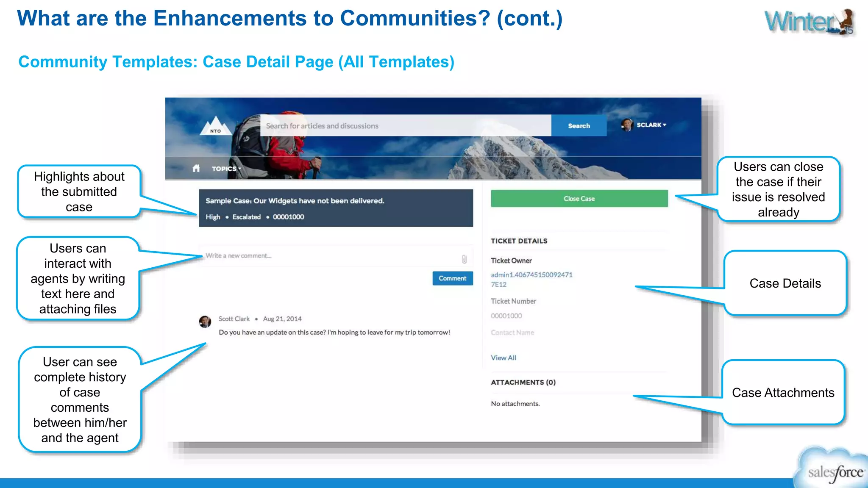
Task: Click the Aug 21, 2014 comment date
Action: point(282,319)
